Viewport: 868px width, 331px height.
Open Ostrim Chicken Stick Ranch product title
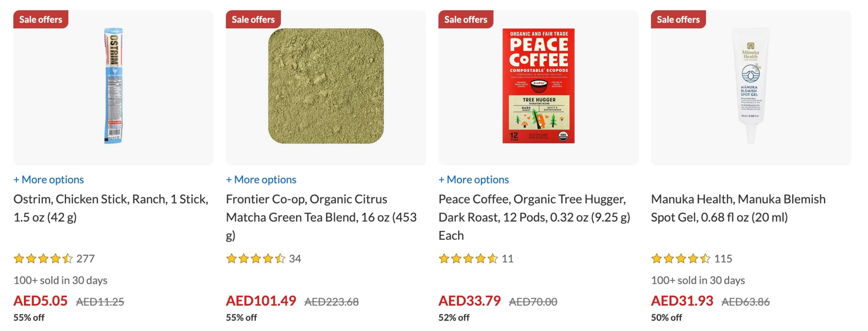pyautogui.click(x=111, y=208)
